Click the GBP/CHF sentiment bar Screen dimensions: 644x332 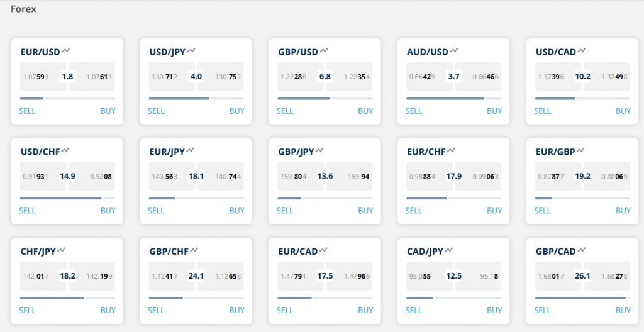tap(196, 297)
